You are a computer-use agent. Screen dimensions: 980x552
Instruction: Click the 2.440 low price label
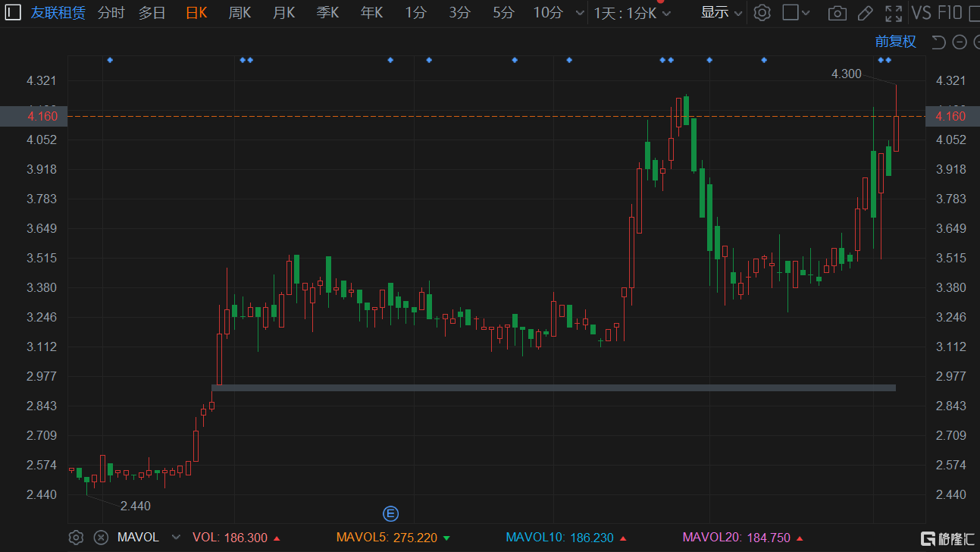point(136,506)
